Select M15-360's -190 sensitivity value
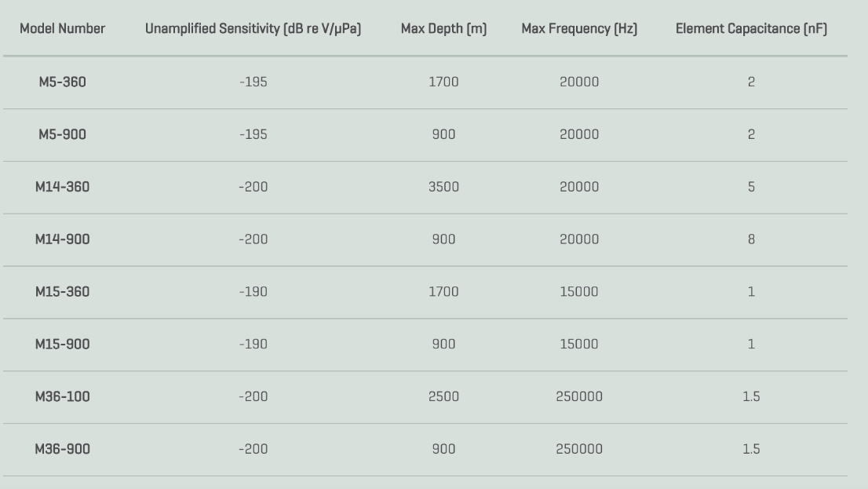The image size is (868, 489). coord(253,292)
